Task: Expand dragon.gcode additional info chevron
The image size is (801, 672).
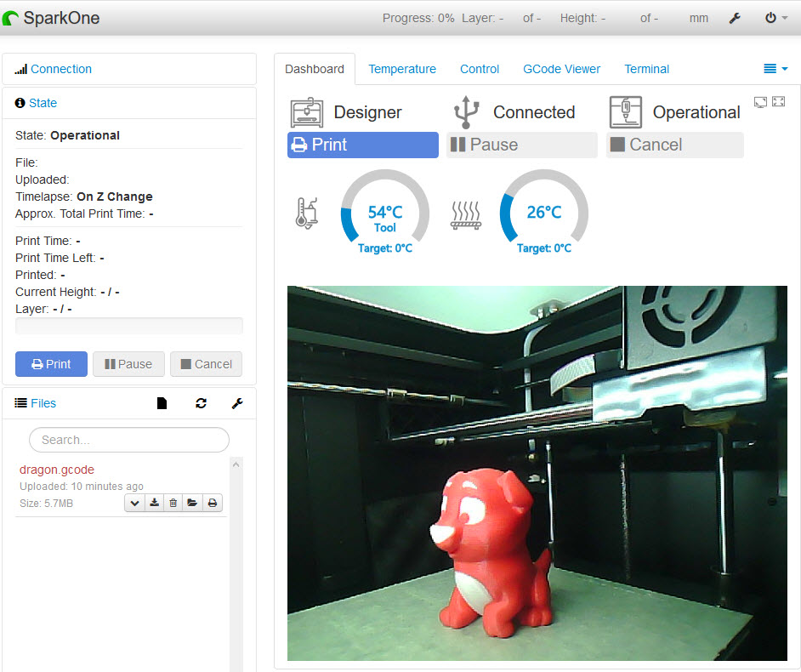Action: click(x=134, y=503)
